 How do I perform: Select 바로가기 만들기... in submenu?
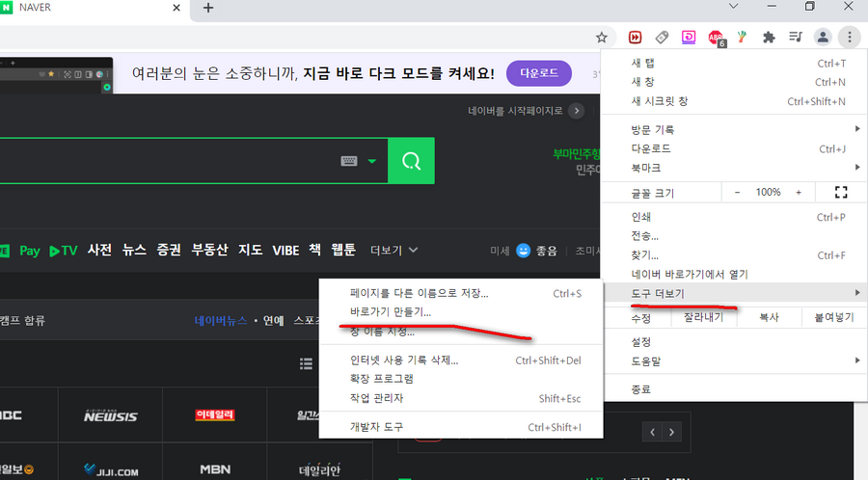pos(461,312)
